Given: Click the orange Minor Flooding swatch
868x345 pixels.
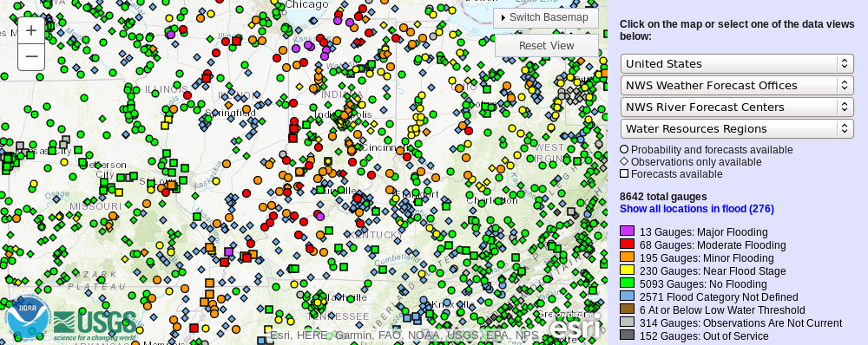Looking at the screenshot, I should coord(627,257).
